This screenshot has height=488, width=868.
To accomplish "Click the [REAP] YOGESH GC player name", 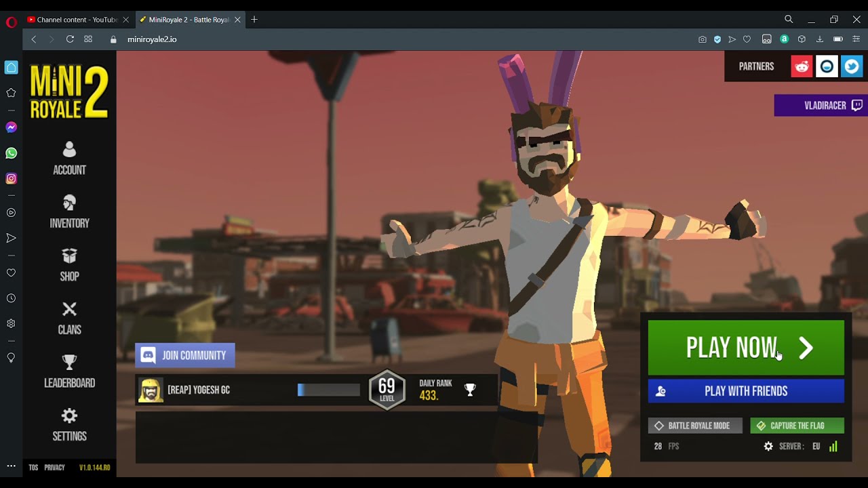I will coord(199,390).
